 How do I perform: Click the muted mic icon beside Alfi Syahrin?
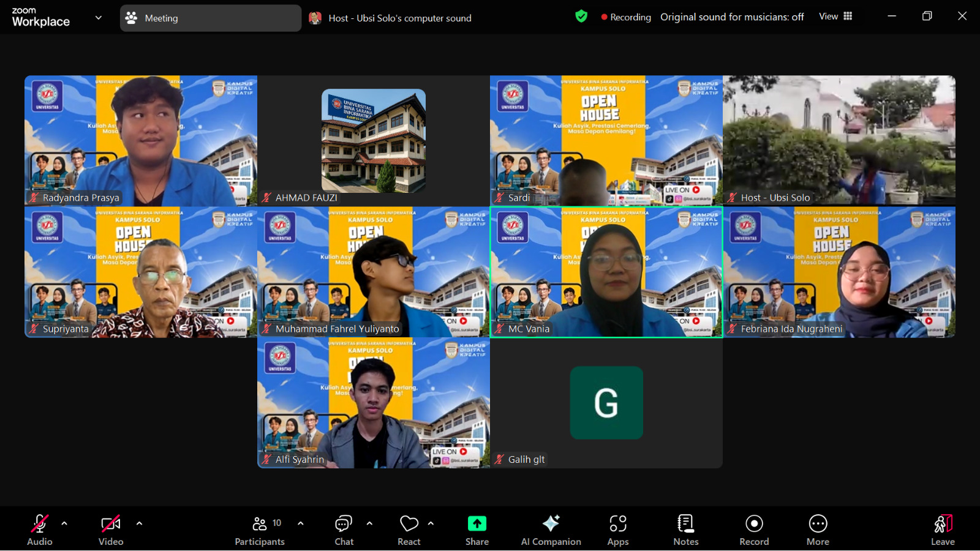click(x=267, y=459)
